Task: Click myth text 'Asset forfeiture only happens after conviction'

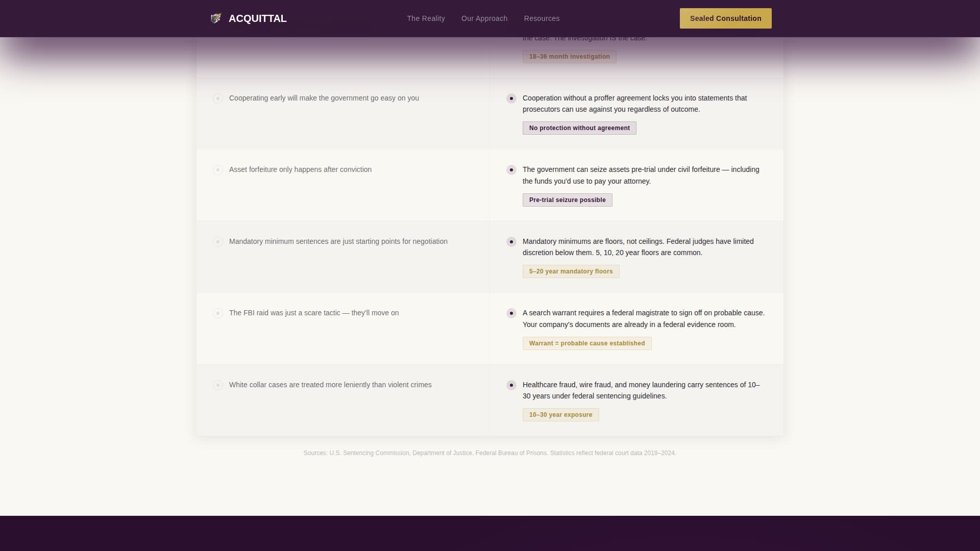Action: click(x=300, y=169)
